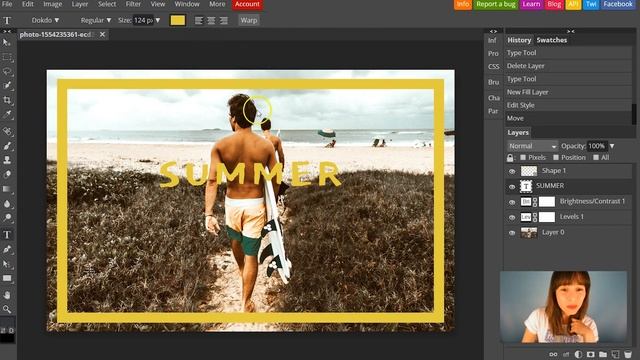Select the Path Select tool
Viewport: 640px width, 360px height.
(x=7, y=264)
